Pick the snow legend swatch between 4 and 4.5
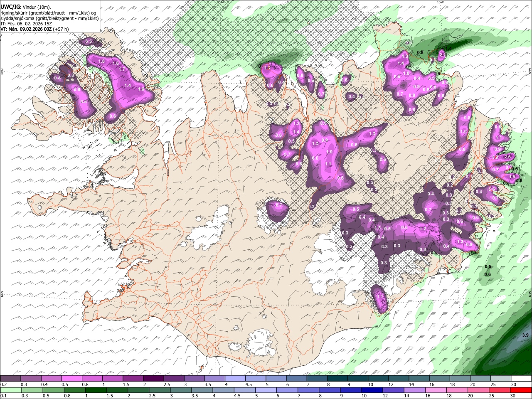Viewport: 532px width, 399px height. (x=235, y=379)
